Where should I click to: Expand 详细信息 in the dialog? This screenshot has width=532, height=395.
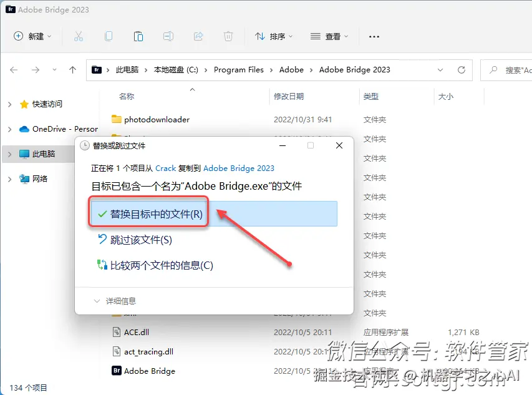(x=115, y=301)
